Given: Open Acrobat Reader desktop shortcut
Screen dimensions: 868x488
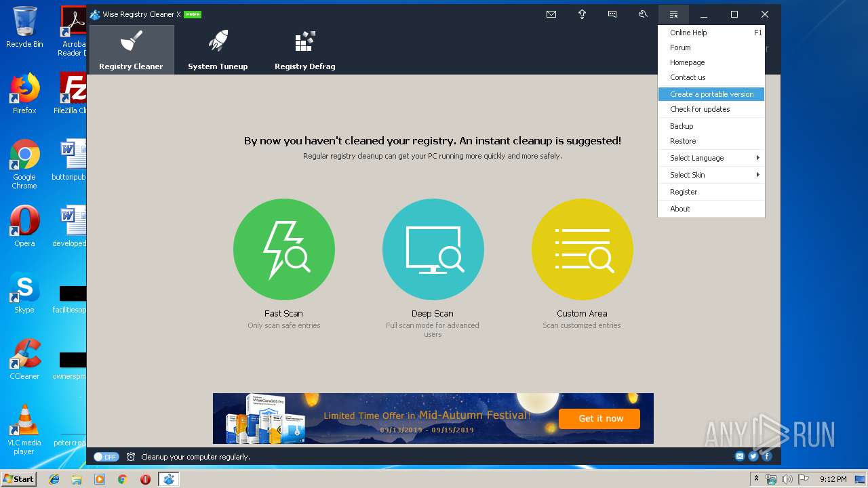Looking at the screenshot, I should tap(73, 31).
